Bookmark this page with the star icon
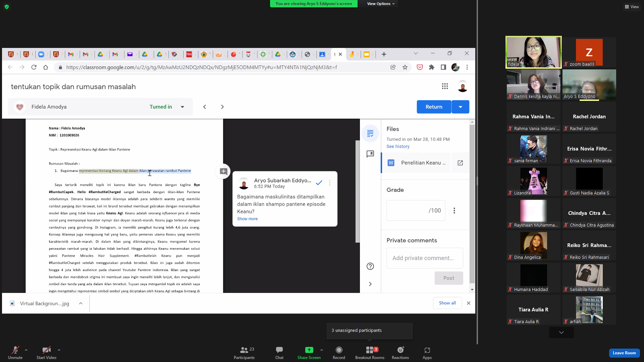644x362 pixels. pos(405,67)
